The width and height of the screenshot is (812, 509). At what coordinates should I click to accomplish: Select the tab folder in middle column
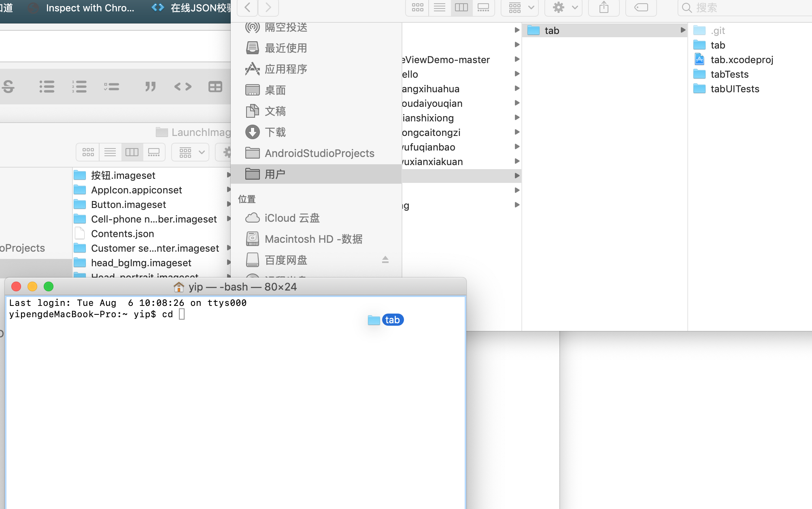coord(605,30)
